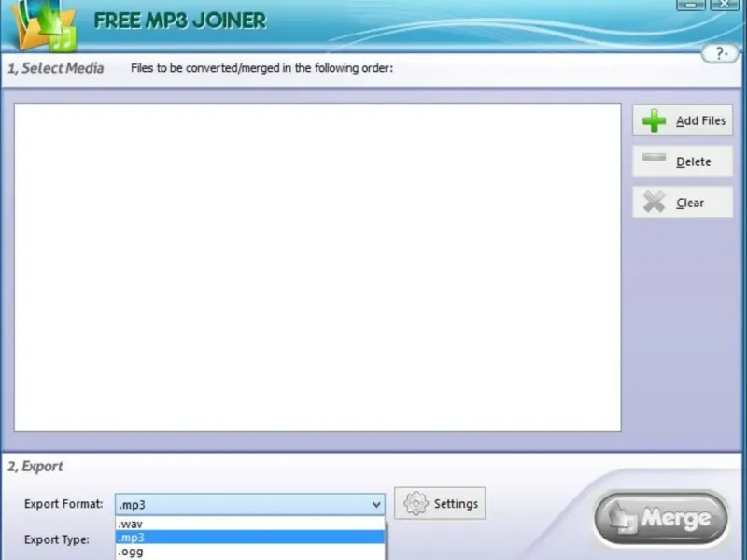Screen dimensions: 747x560
Task: Click the "1, Select Media" heading
Action: coord(56,68)
